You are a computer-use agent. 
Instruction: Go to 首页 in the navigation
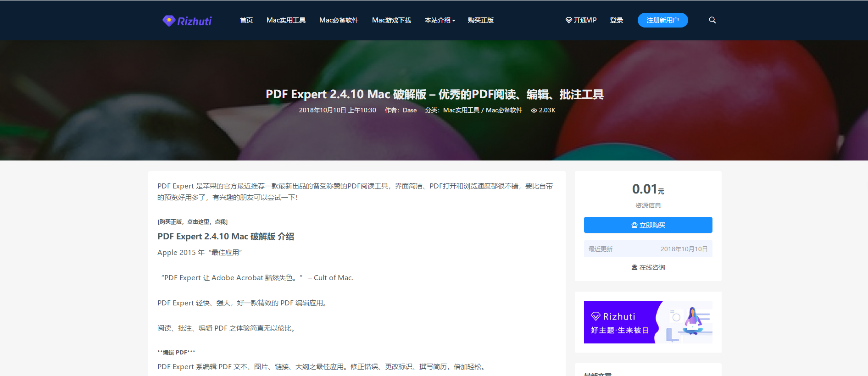(x=246, y=20)
